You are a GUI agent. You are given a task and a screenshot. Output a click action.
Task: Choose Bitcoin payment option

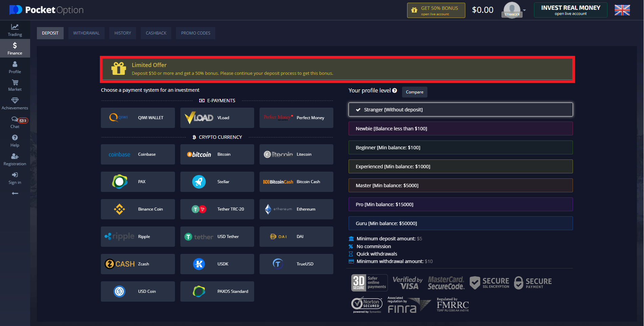tap(217, 154)
